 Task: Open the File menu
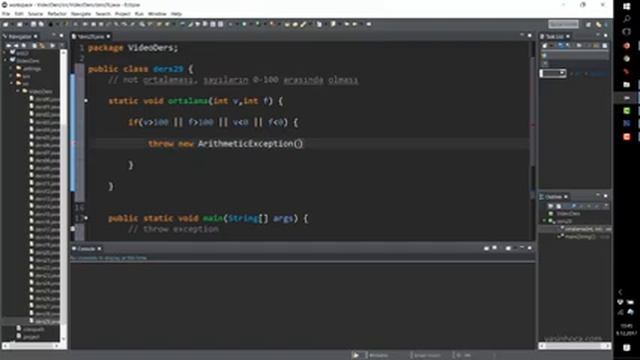pos(6,14)
